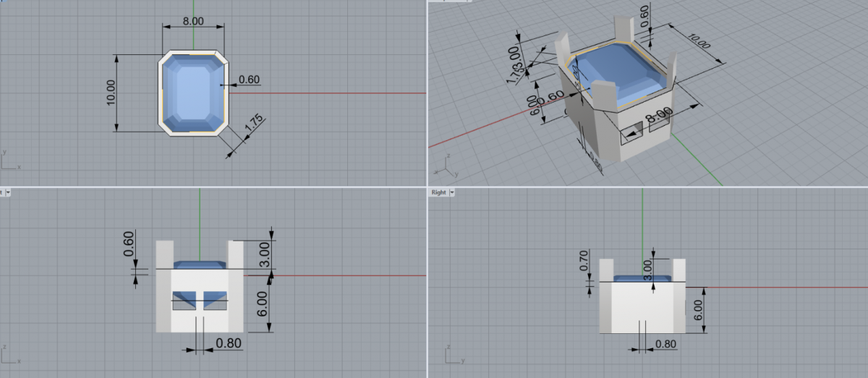The height and width of the screenshot is (378, 868).
Task: Select the 0.60 dimension in Top view
Action: click(249, 80)
